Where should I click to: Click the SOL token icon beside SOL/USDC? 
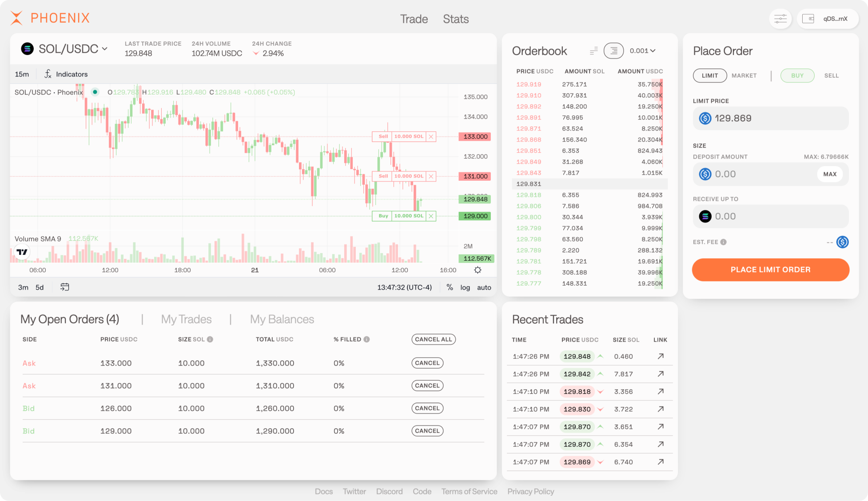tap(28, 48)
